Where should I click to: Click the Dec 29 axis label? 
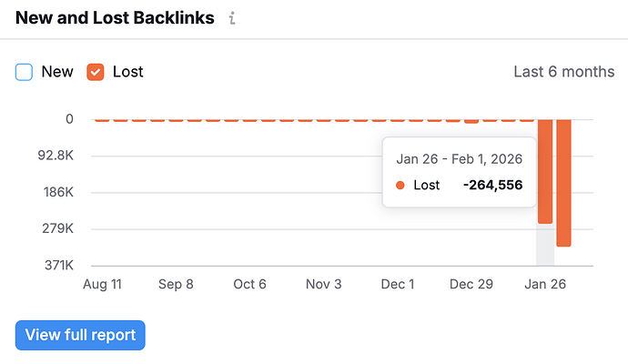471,285
